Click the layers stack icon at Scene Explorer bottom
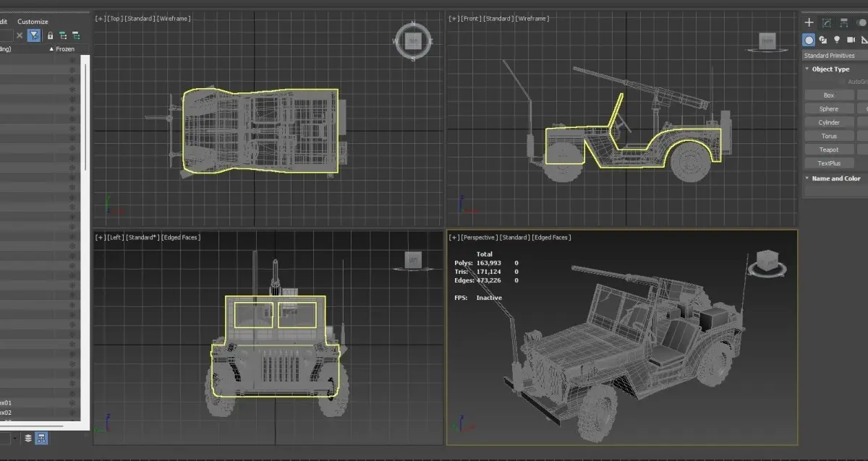868x461 pixels. coord(28,438)
